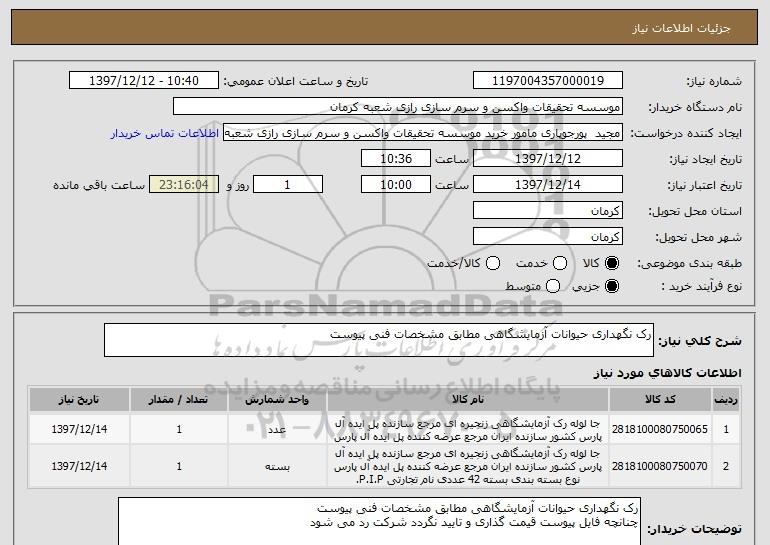Click the public announcement date field 10:40
This screenshot has height=545, width=770.
144,81
